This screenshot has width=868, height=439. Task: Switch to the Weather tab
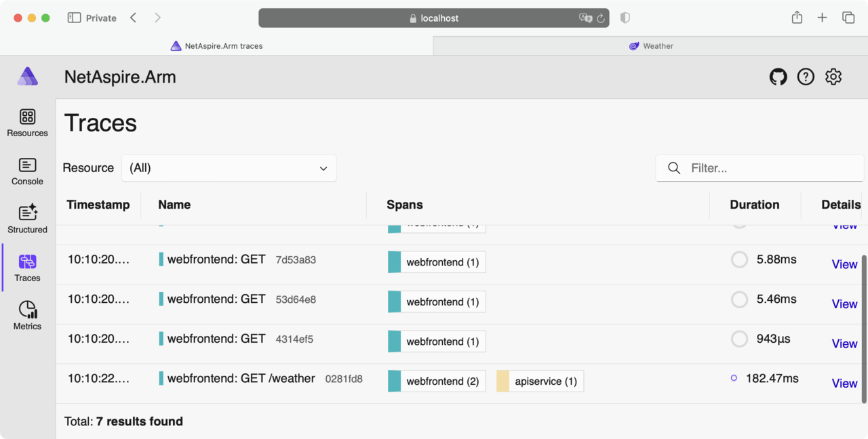click(x=650, y=46)
